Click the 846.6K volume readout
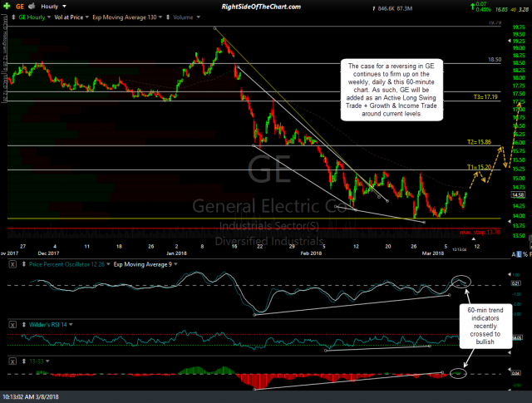This screenshot has height=403, width=532. click(x=386, y=9)
